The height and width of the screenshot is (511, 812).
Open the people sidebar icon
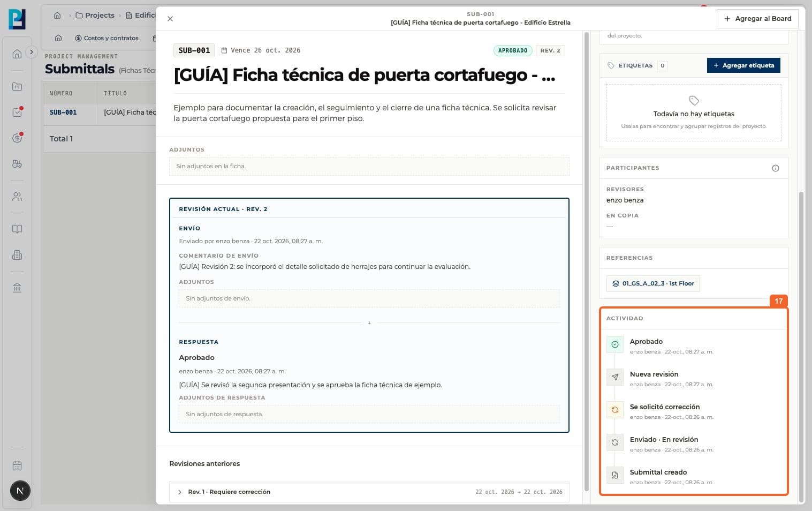17,197
